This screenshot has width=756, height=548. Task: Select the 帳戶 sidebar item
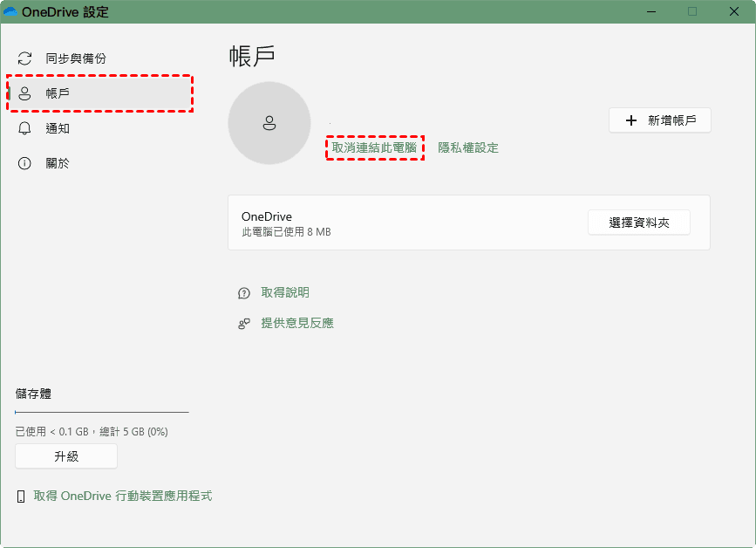[x=99, y=93]
